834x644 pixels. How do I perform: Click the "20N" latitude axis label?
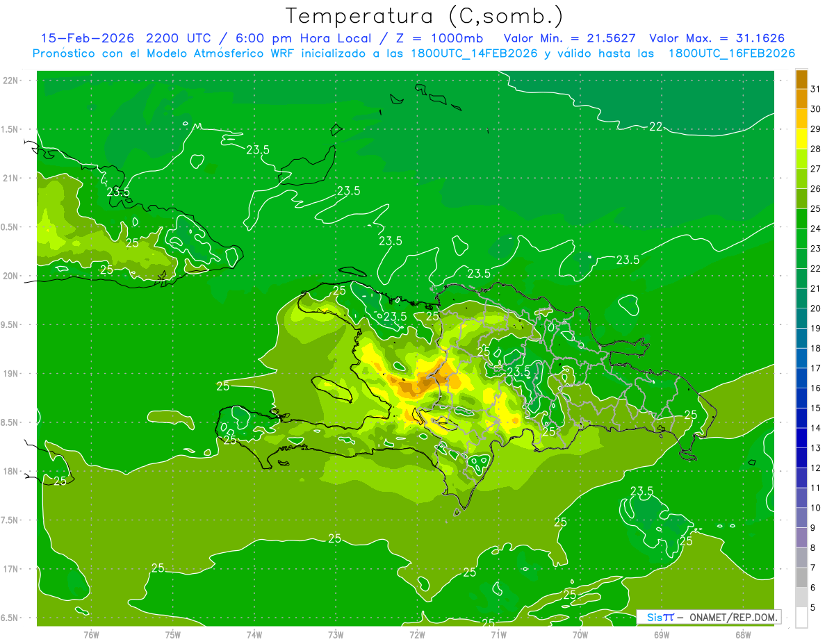point(12,276)
